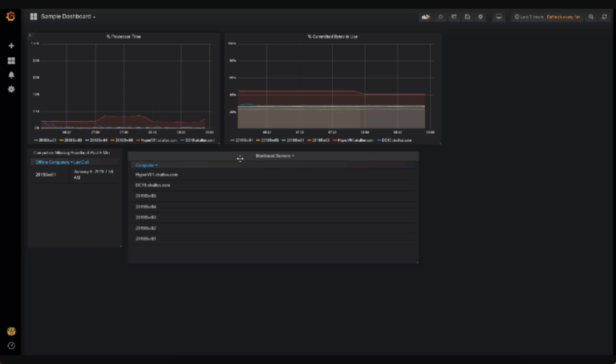This screenshot has width=616, height=364.
Task: Cycle view mode with the monitor icon
Action: tap(499, 16)
